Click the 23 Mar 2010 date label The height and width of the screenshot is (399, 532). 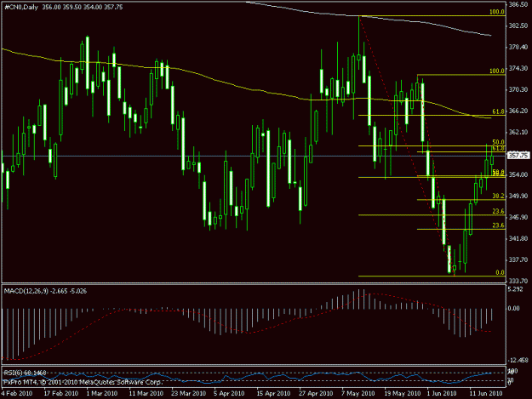(x=189, y=393)
